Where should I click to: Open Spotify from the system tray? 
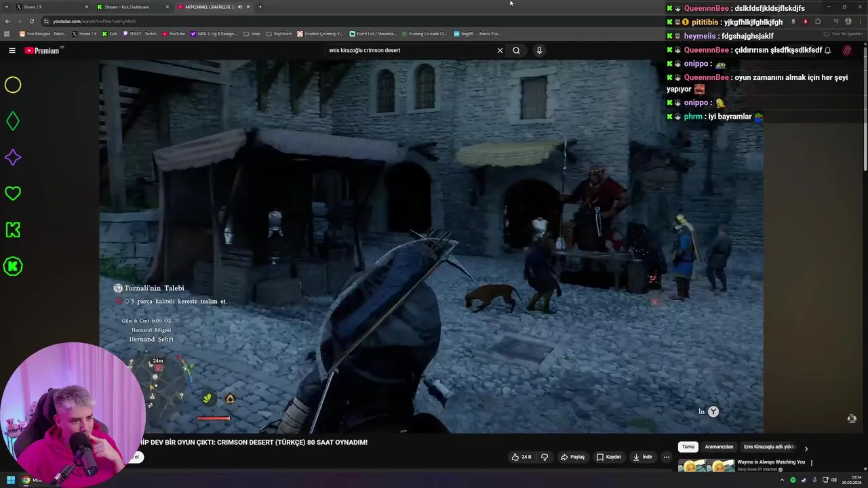pos(793,480)
